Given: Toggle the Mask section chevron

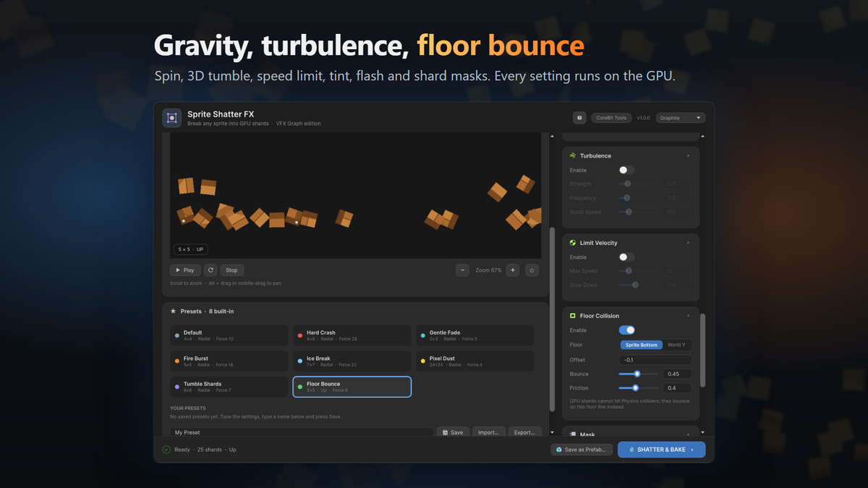Looking at the screenshot, I should [x=688, y=435].
